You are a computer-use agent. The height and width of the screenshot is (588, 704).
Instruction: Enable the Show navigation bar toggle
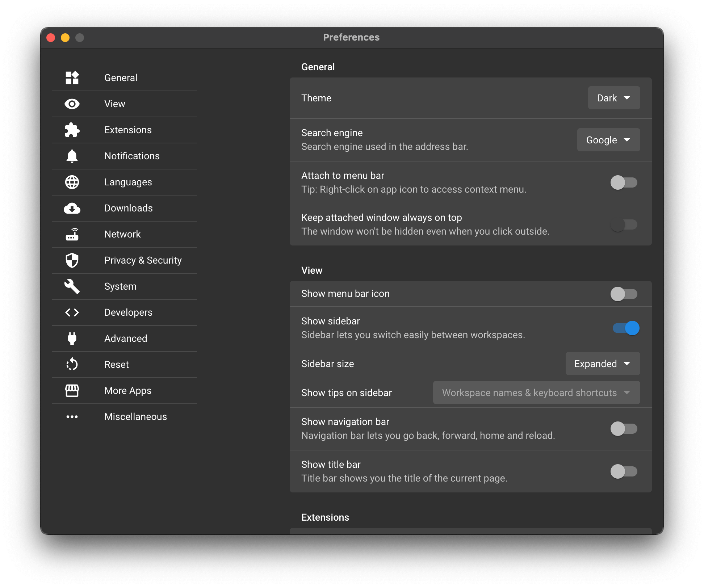tap(624, 429)
